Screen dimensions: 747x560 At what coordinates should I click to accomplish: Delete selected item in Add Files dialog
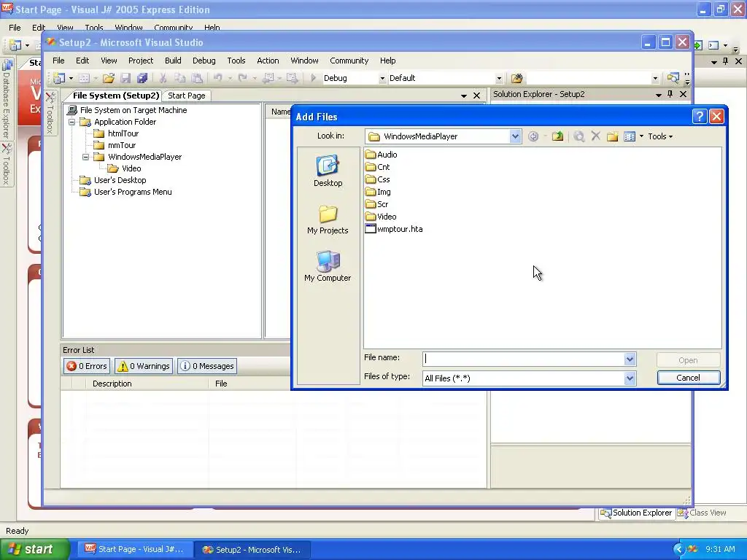point(595,136)
